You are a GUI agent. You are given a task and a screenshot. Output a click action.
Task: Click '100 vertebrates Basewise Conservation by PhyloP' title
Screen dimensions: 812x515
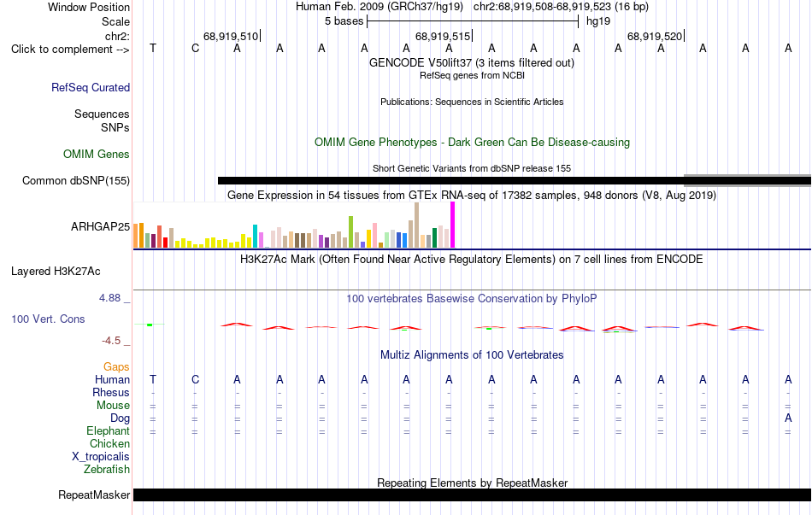[x=472, y=299]
